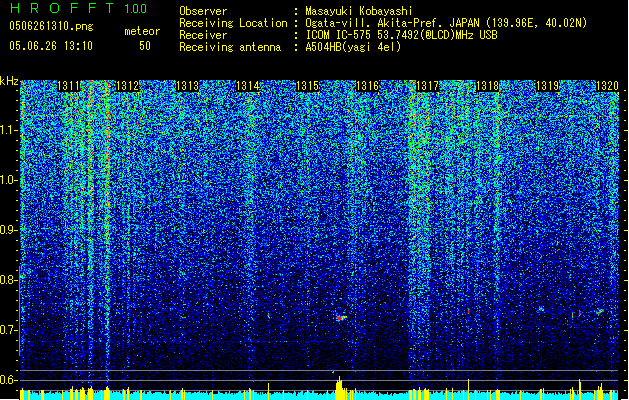The width and height of the screenshot is (629, 400).
Task: Click the 1314 time marker
Action: [248, 86]
